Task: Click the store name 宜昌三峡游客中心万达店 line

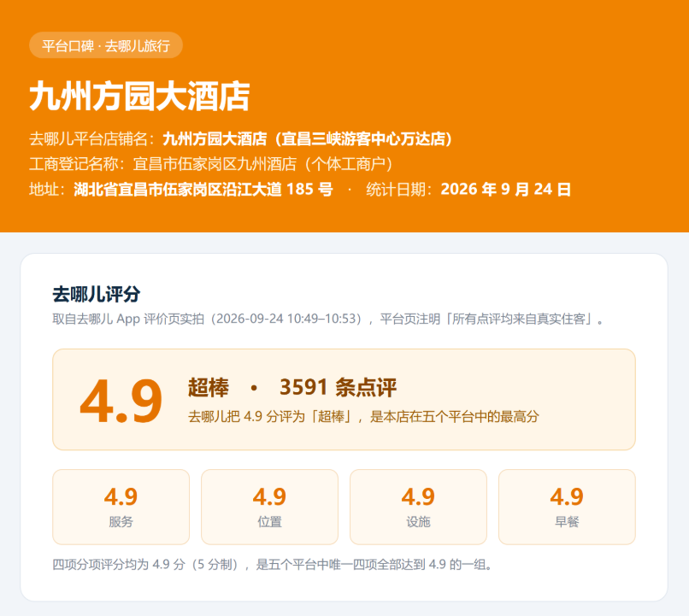Action: [x=240, y=138]
